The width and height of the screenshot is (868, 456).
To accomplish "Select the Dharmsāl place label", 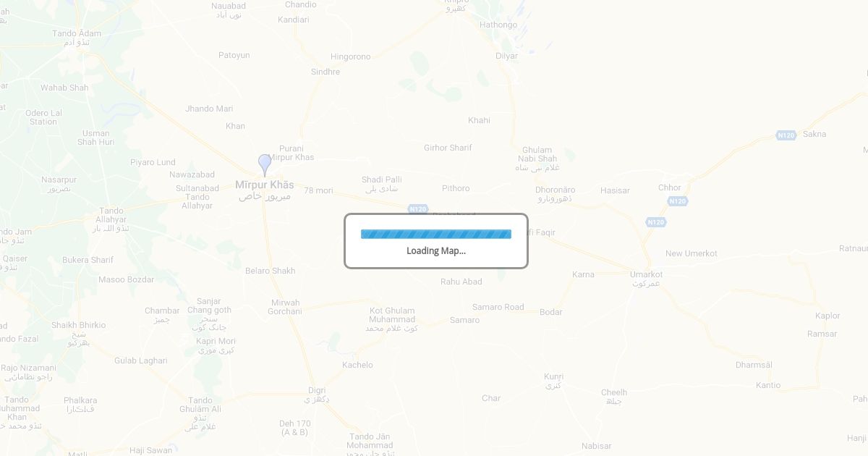I will (x=754, y=365).
